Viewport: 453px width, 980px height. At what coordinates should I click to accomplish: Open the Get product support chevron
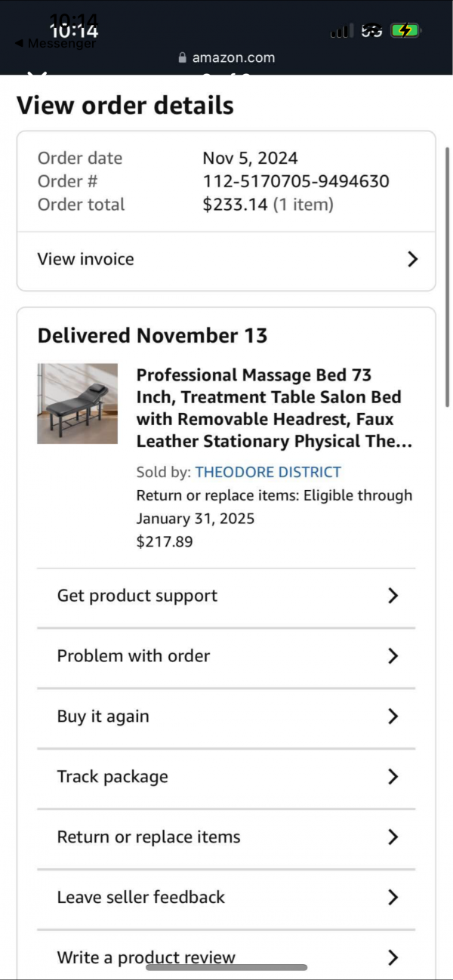point(393,596)
